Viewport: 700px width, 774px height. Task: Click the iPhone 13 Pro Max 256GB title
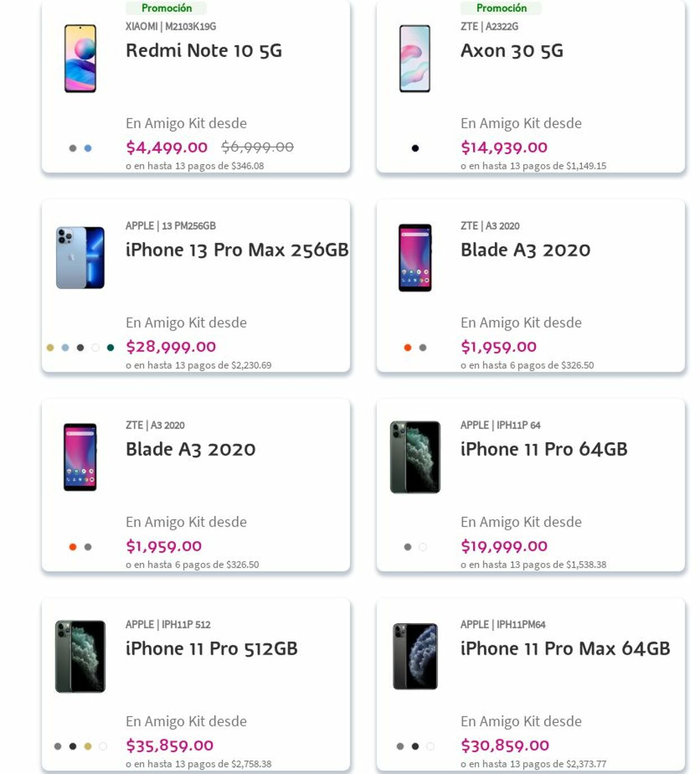[x=237, y=250]
